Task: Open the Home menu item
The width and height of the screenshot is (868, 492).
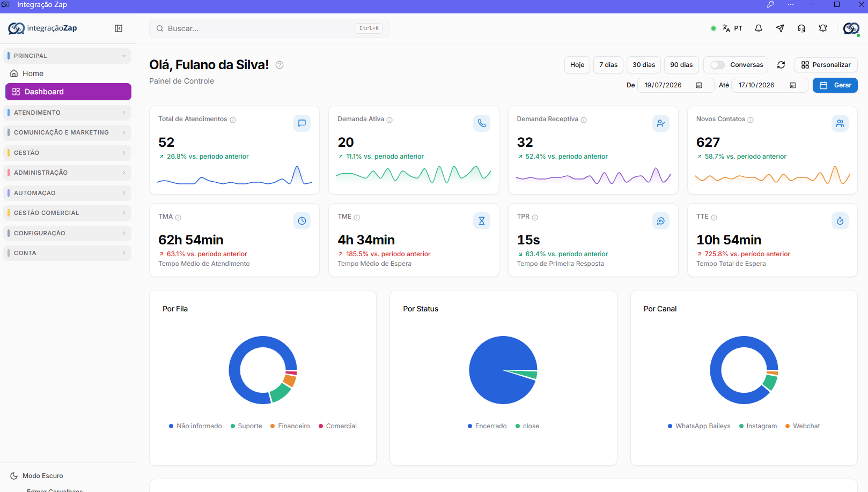Action: (68, 73)
